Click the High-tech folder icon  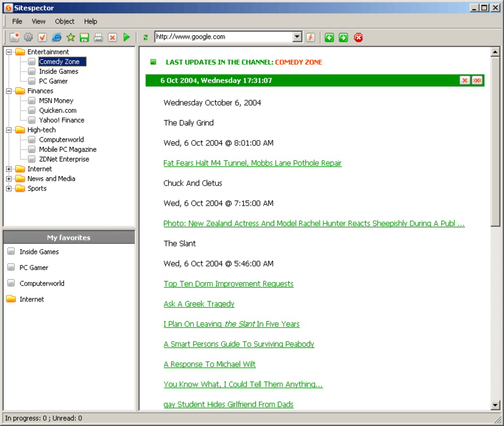click(x=20, y=130)
